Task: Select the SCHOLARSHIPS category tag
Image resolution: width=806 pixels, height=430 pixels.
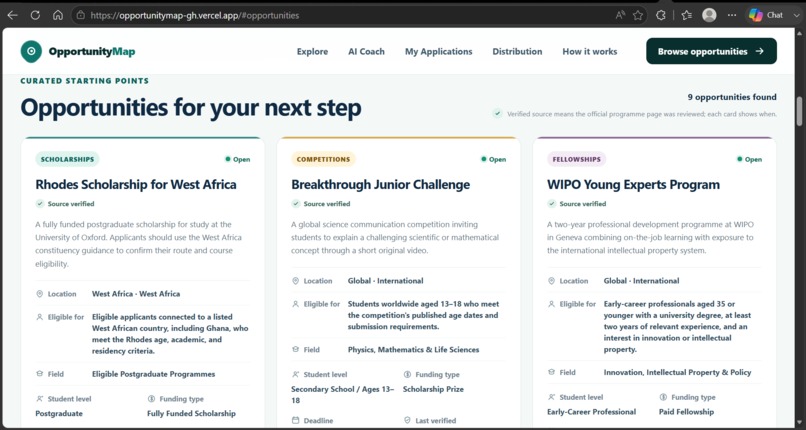Action: 67,159
